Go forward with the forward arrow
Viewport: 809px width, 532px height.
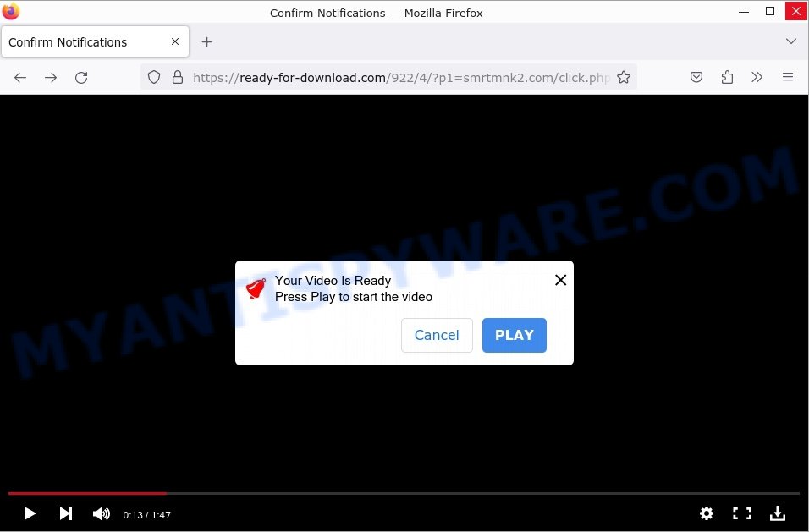pos(51,77)
